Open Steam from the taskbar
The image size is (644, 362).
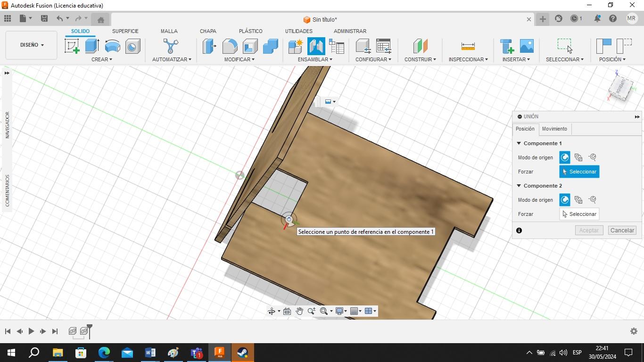pyautogui.click(x=242, y=353)
